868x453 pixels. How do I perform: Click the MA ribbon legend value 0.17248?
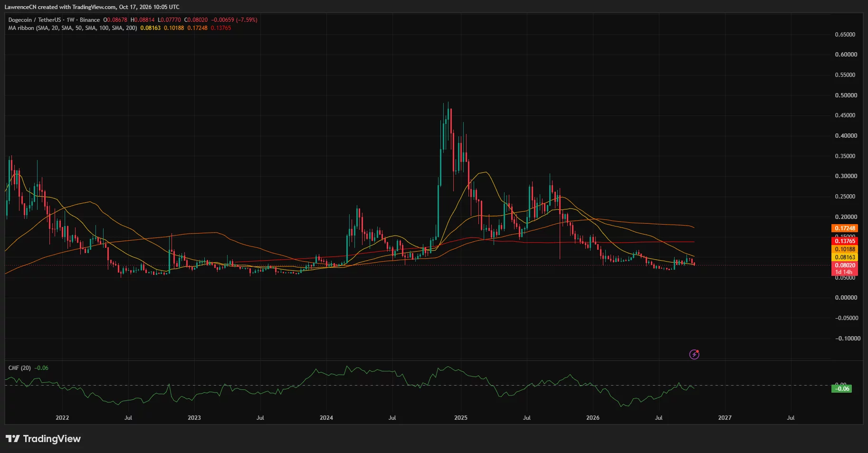coord(197,28)
